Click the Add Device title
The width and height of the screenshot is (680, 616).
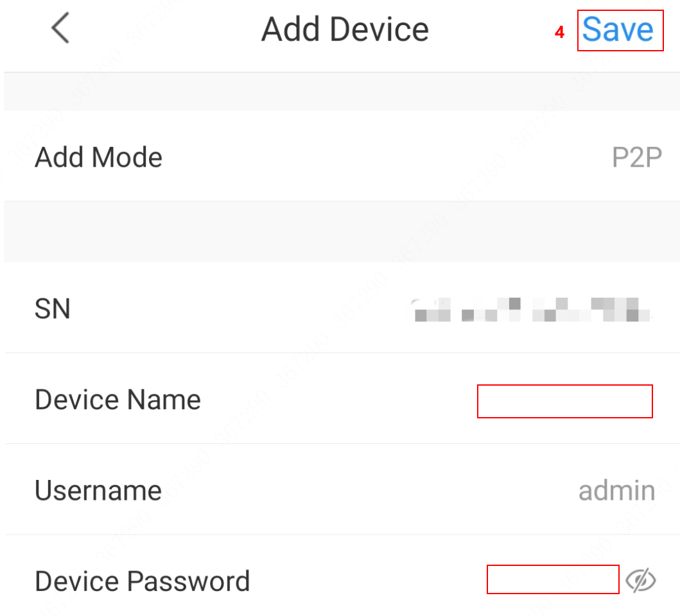345,28
